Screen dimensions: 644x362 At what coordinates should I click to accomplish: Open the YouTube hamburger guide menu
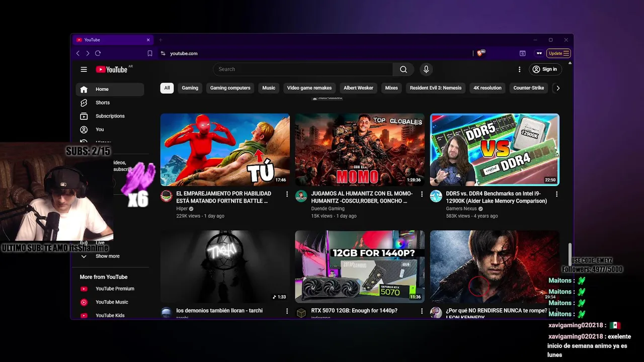click(x=84, y=69)
